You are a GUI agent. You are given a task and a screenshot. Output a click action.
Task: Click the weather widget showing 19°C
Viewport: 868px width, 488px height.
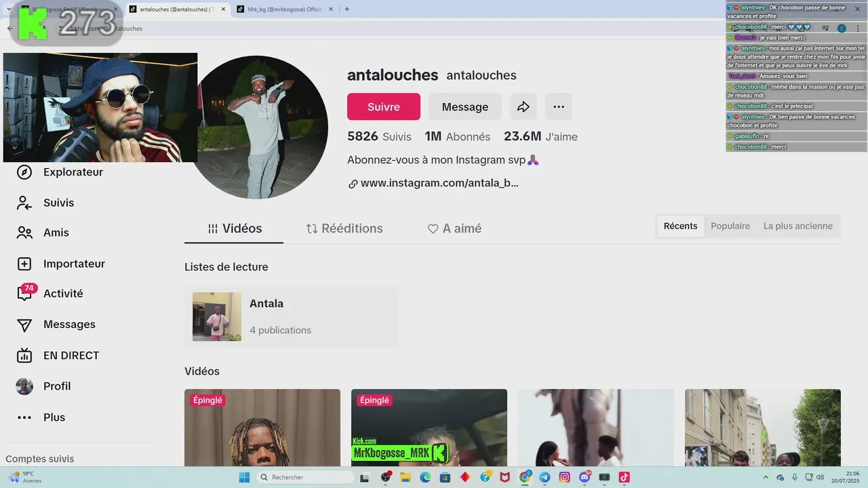[x=24, y=477]
